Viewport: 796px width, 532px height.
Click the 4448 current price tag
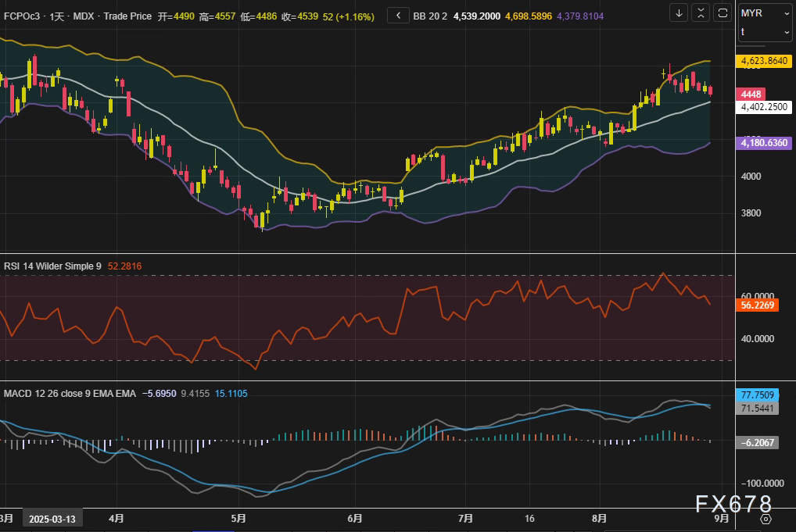[754, 95]
